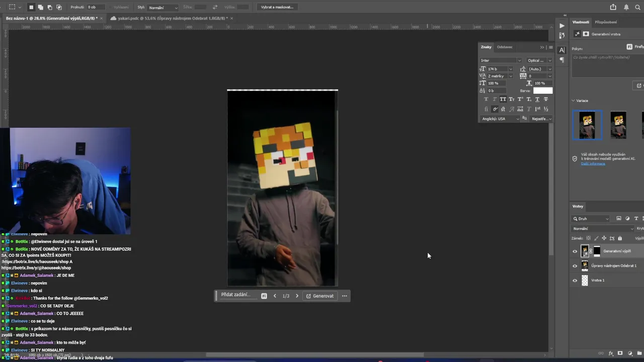This screenshot has height=362, width=644.
Task: Hide the Úpravy nástrojem Odebrat 1 layer
Action: point(575,266)
